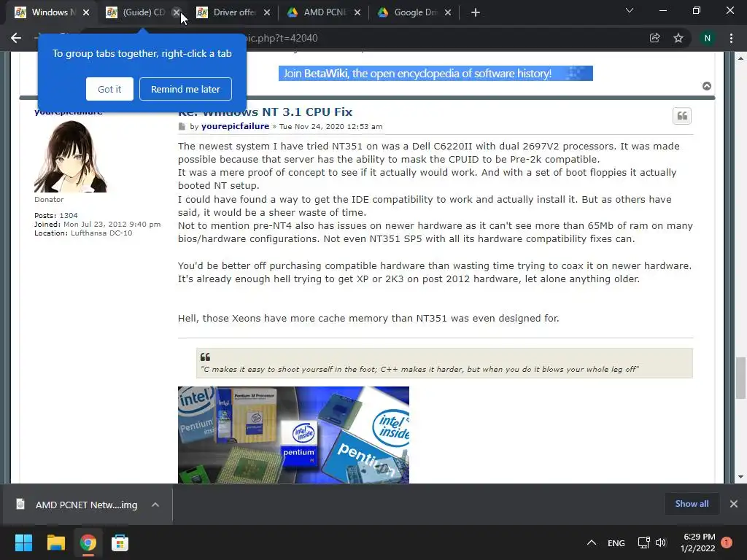Click Location: Lufthansa DC-10 text
747x560 pixels.
(x=83, y=233)
